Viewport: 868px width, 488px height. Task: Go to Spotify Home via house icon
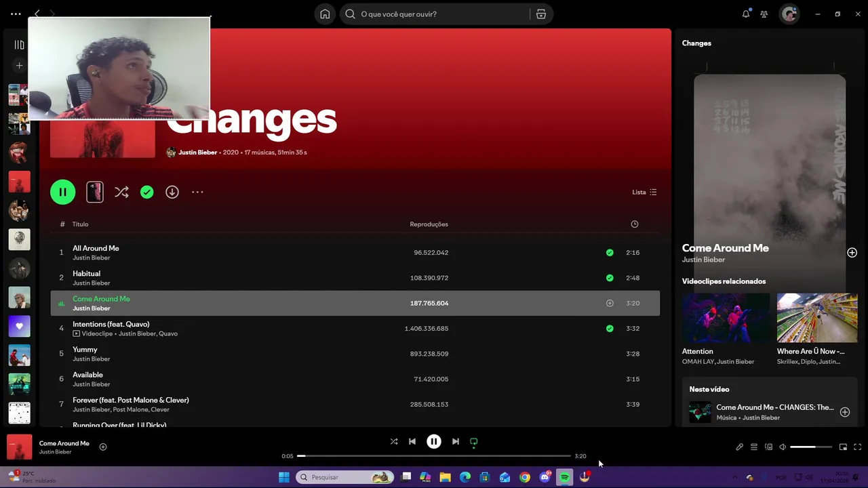(325, 14)
